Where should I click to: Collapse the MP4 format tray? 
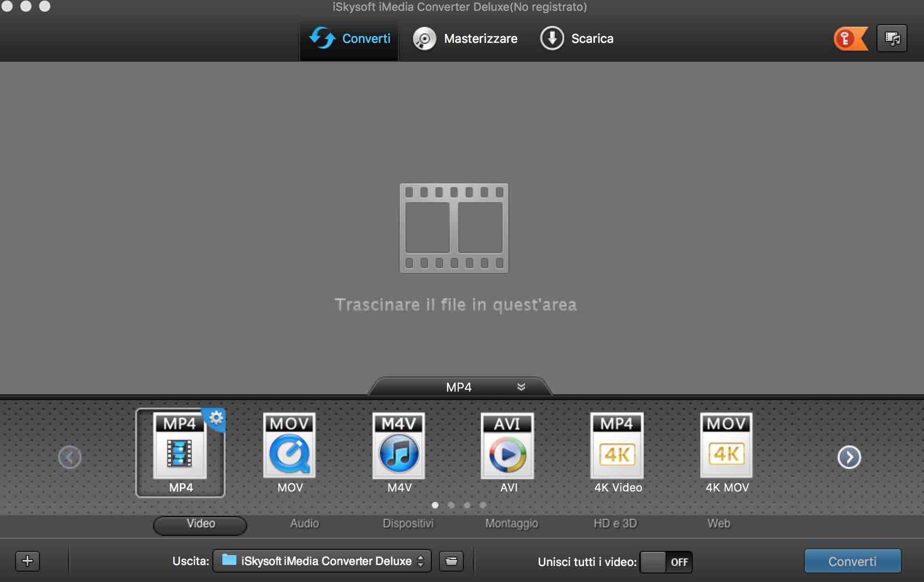[521, 387]
